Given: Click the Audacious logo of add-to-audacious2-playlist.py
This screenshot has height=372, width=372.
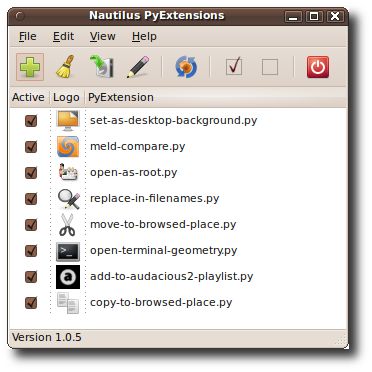Looking at the screenshot, I should coord(68,277).
